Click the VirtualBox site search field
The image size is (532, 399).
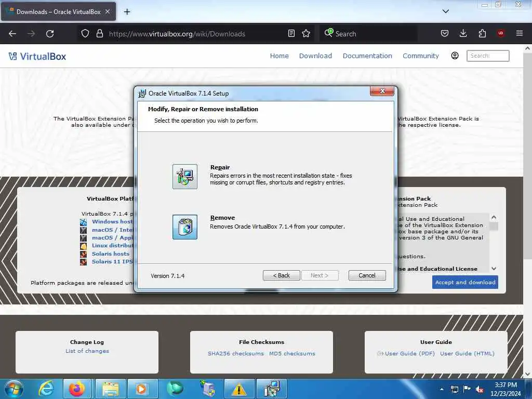(487, 56)
